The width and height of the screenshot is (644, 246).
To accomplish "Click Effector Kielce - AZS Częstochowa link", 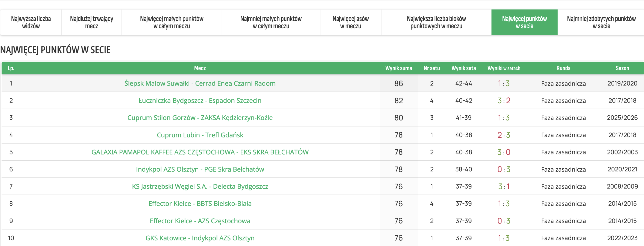I will pyautogui.click(x=200, y=221).
